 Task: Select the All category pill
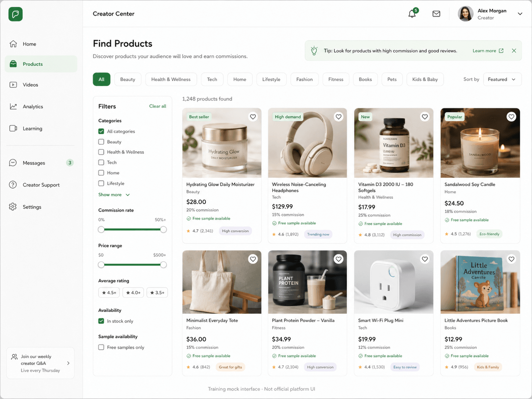click(x=101, y=79)
